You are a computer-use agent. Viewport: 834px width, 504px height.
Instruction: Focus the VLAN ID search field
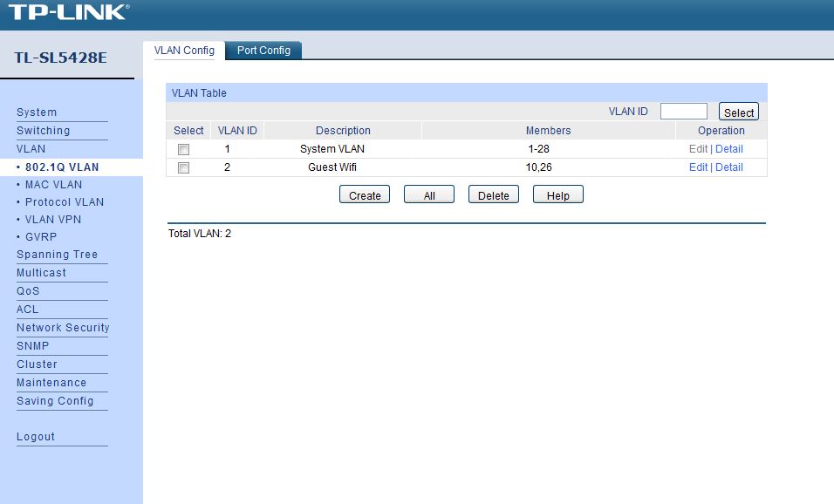(x=683, y=111)
